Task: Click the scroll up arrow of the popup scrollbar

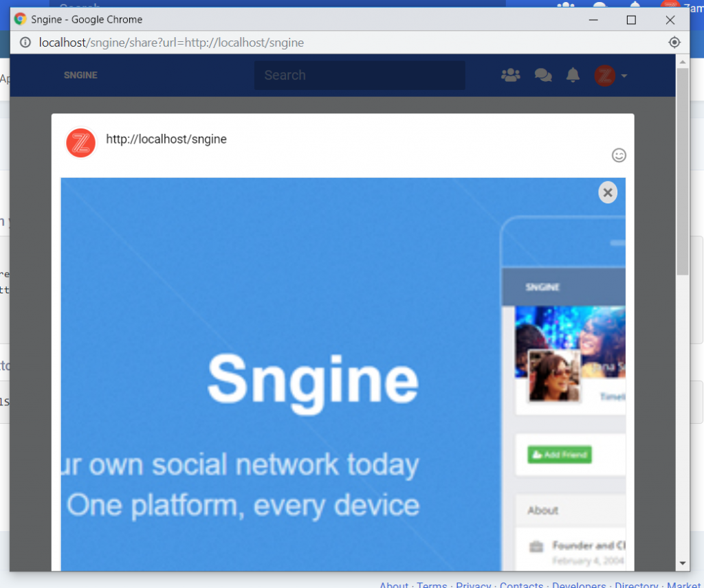Action: pos(683,61)
